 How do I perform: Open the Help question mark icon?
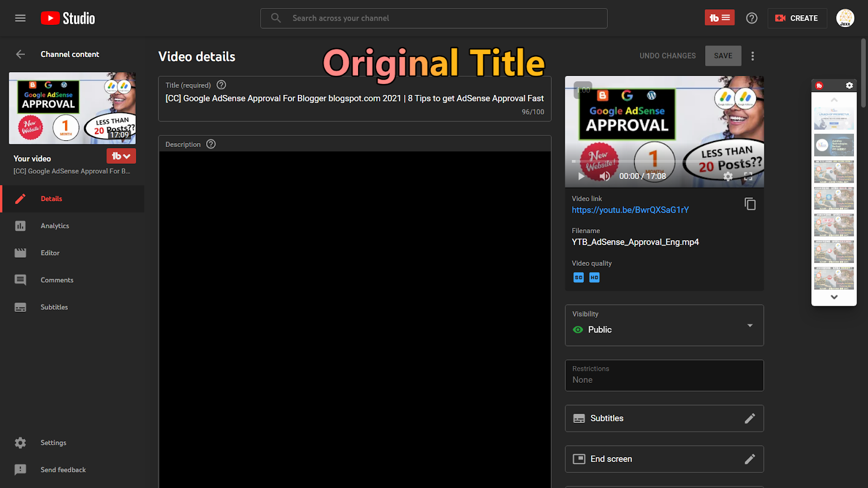pyautogui.click(x=751, y=18)
